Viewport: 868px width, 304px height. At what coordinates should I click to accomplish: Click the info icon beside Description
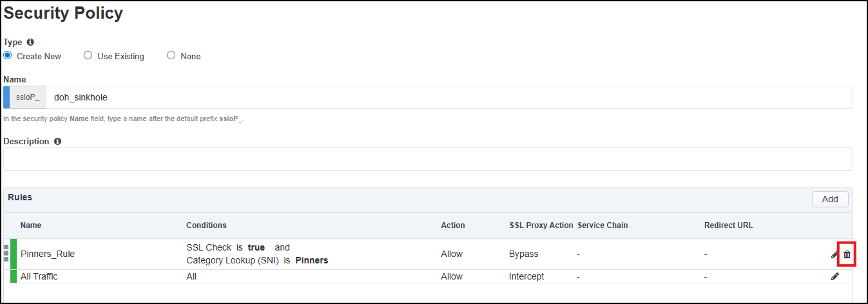click(x=57, y=141)
